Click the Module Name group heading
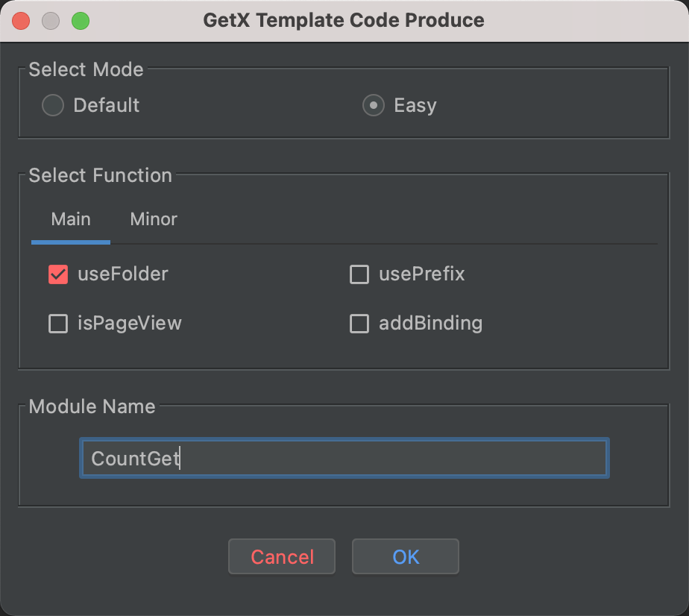This screenshot has width=689, height=616. coord(92,406)
